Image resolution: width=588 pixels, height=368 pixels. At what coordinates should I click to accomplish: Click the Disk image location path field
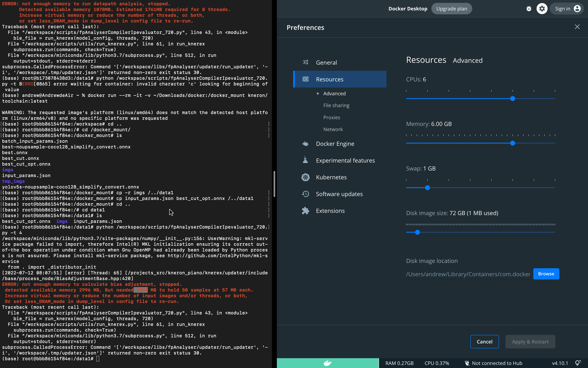tap(468, 274)
